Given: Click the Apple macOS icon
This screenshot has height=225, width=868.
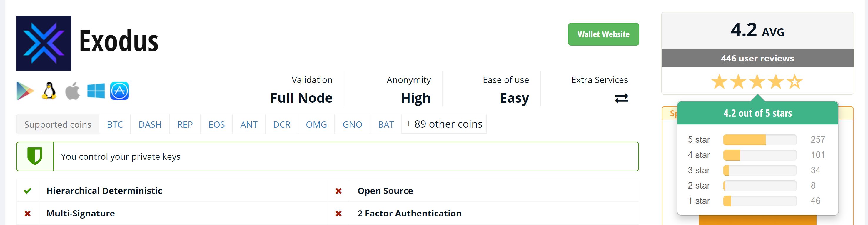Looking at the screenshot, I should [72, 91].
